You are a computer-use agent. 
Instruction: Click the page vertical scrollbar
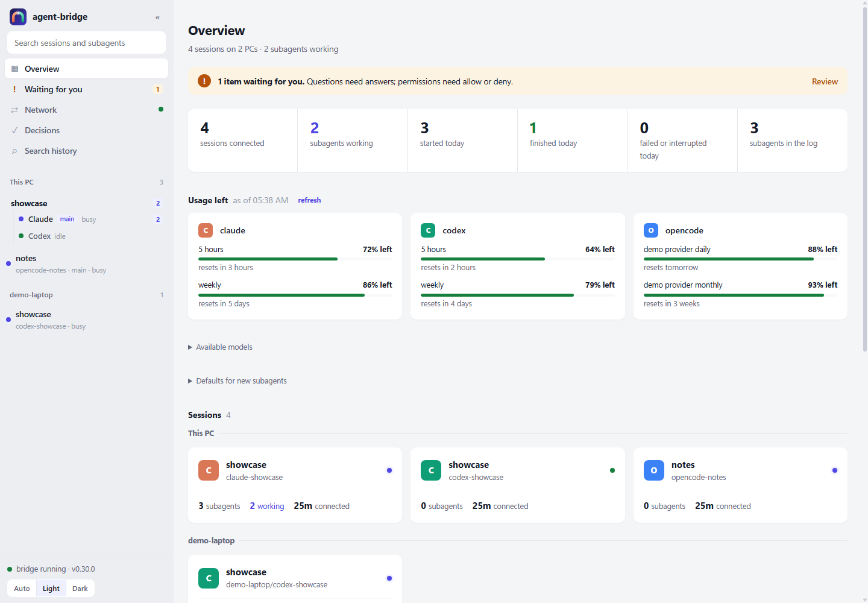(x=864, y=180)
